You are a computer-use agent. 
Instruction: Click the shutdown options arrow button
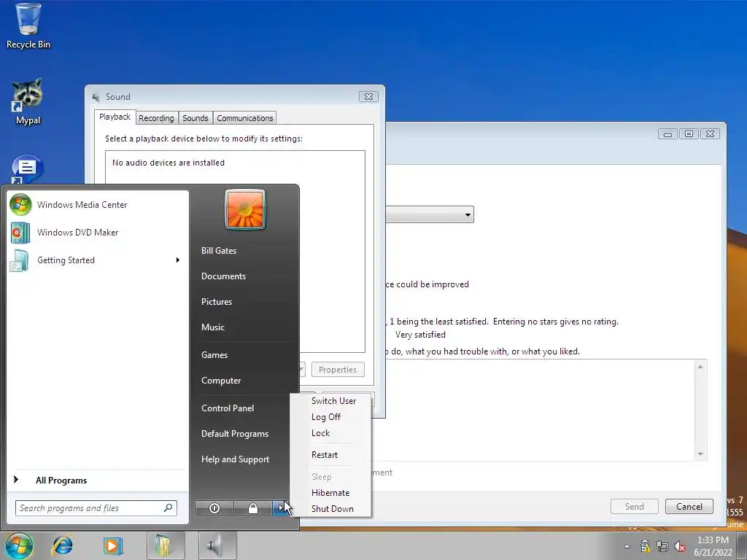pyautogui.click(x=282, y=508)
